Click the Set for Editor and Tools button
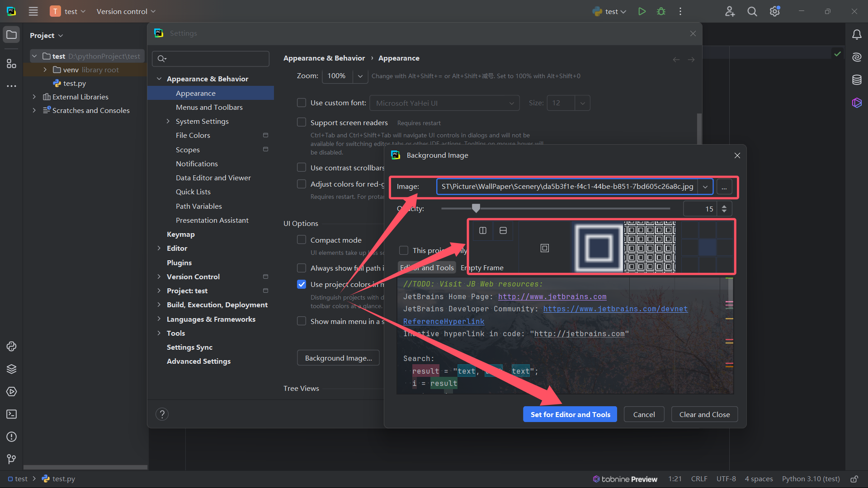The image size is (868, 488). (x=570, y=413)
